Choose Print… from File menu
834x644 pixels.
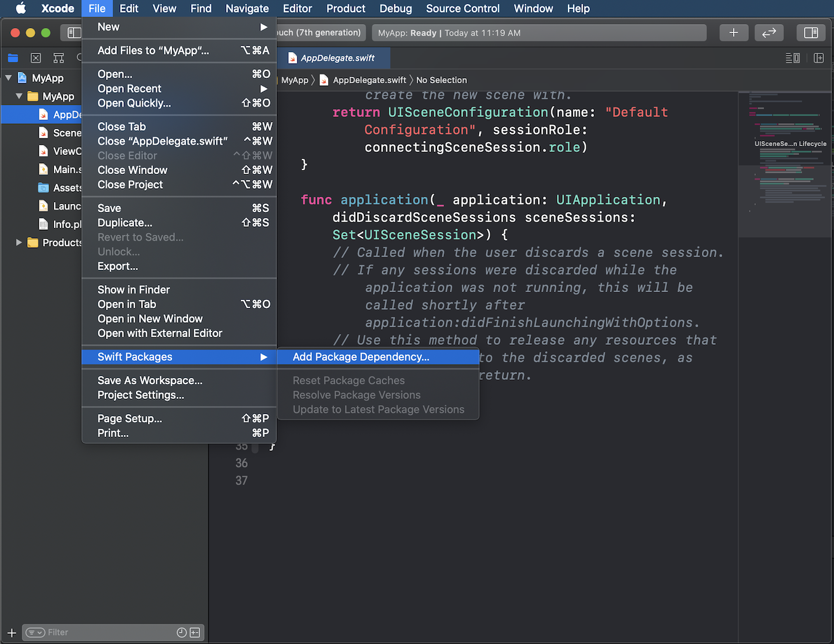coord(179,433)
